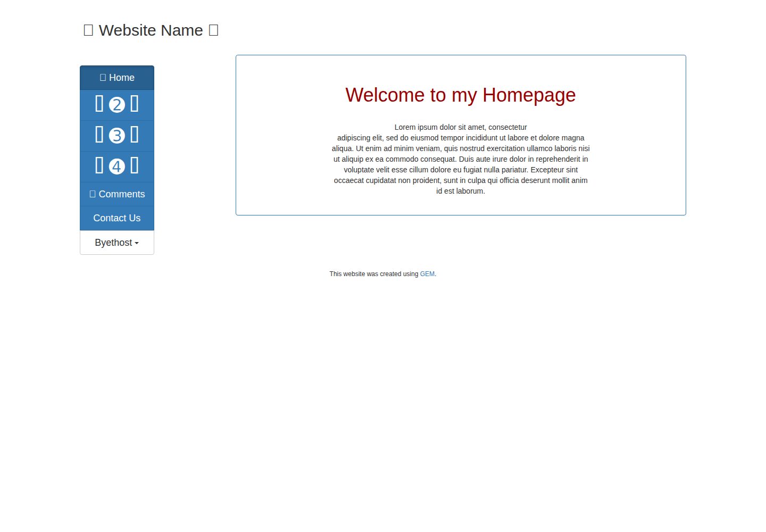Click the circled number 3 icon
Viewport: 766px width, 532px height.
117,136
